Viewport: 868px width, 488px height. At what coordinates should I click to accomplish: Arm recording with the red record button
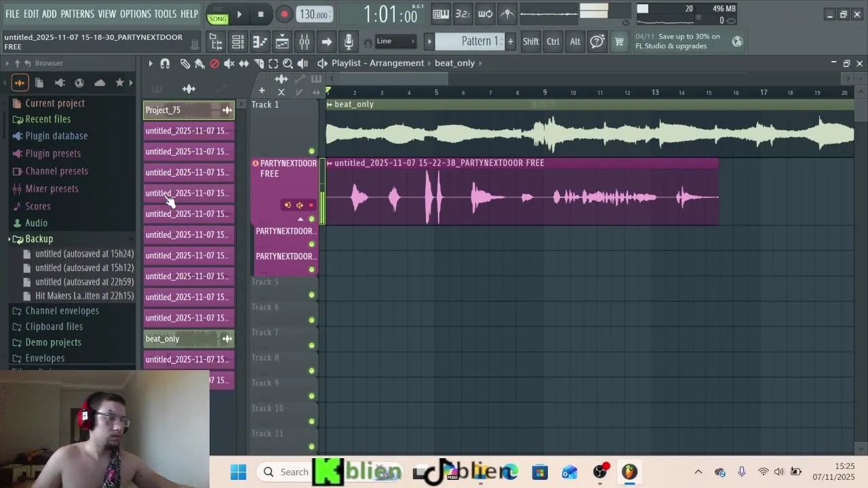tap(284, 14)
